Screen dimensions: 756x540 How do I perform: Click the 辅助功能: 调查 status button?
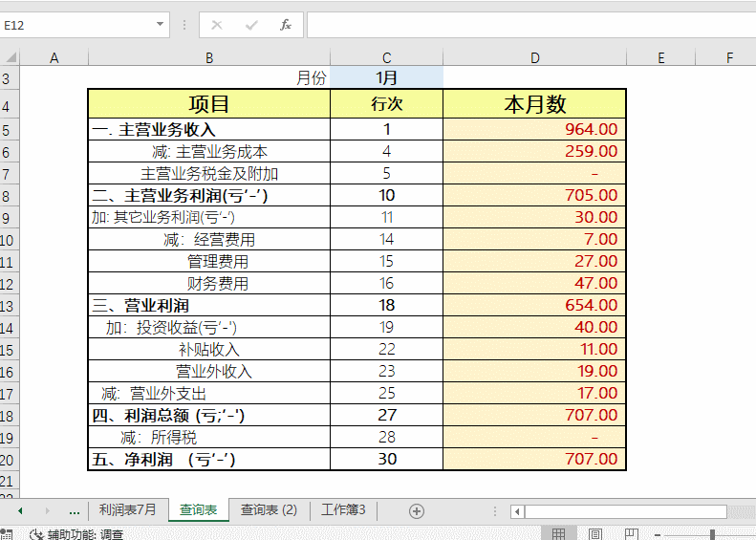[x=76, y=534]
